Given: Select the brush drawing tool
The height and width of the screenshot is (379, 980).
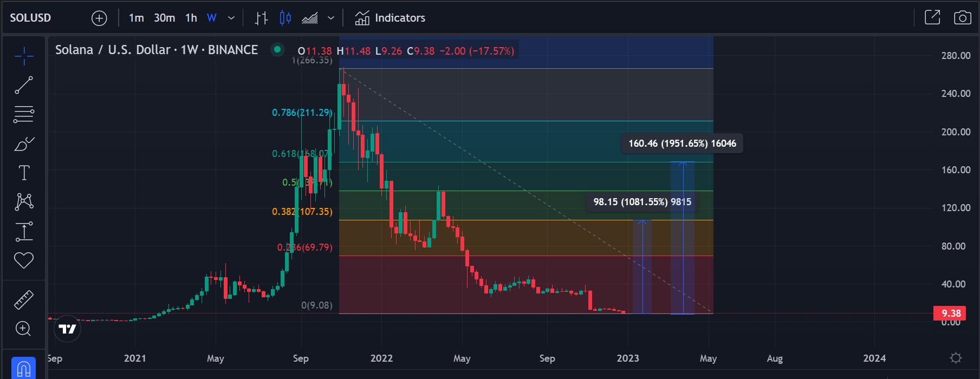Looking at the screenshot, I should click(24, 144).
